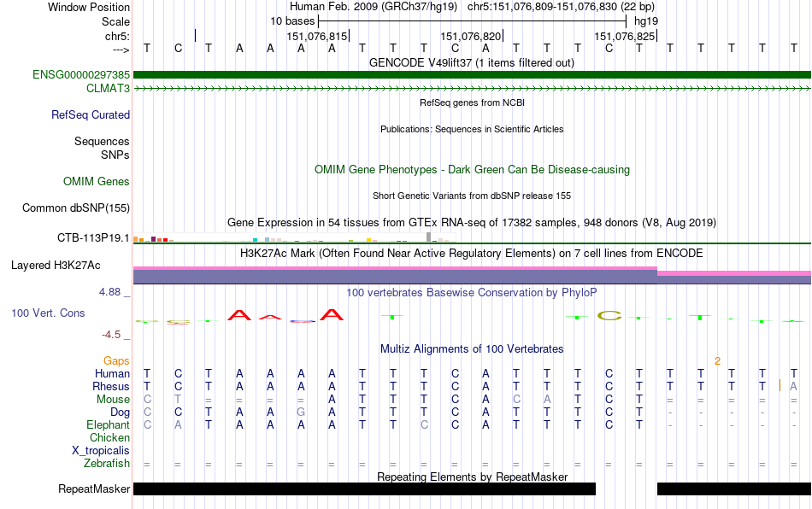Screen dimensions: 812x509
Task: Open the OMIM Genes track label
Action: point(97,182)
